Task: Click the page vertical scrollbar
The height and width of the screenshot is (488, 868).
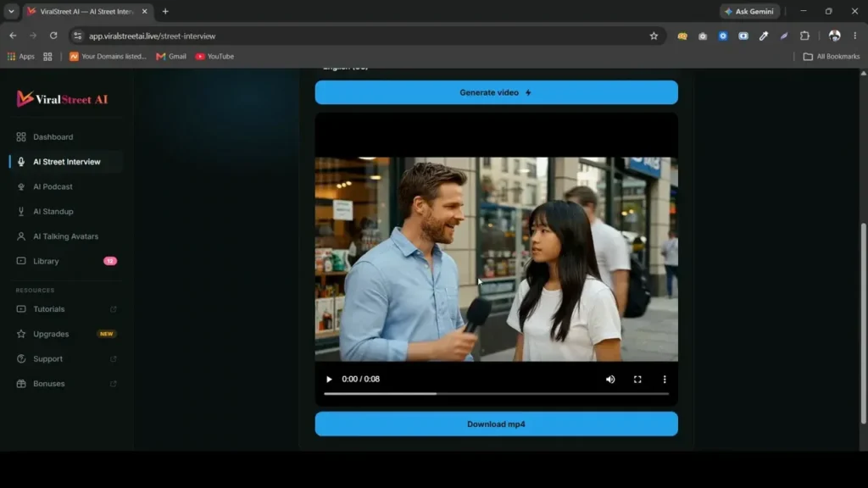Action: pyautogui.click(x=863, y=323)
